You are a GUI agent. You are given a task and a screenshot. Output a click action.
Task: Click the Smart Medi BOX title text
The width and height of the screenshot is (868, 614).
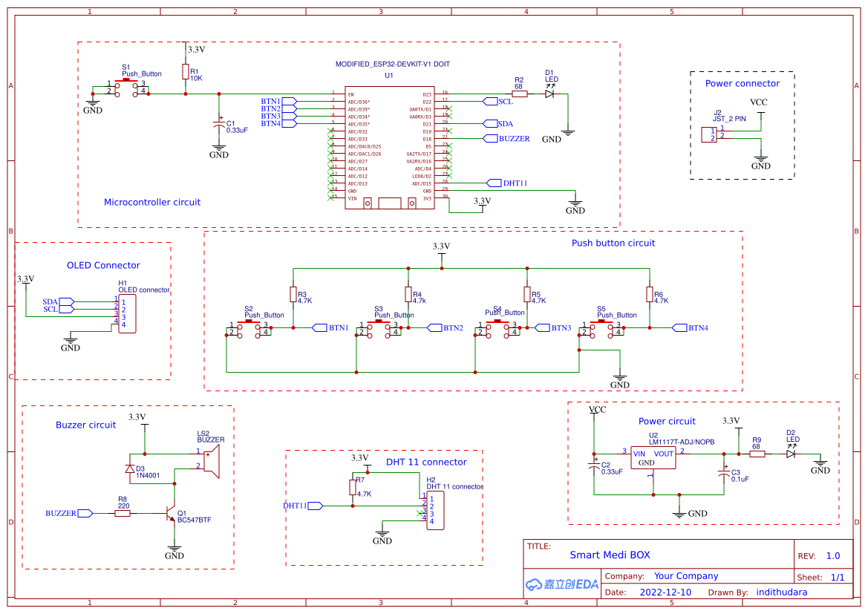609,555
